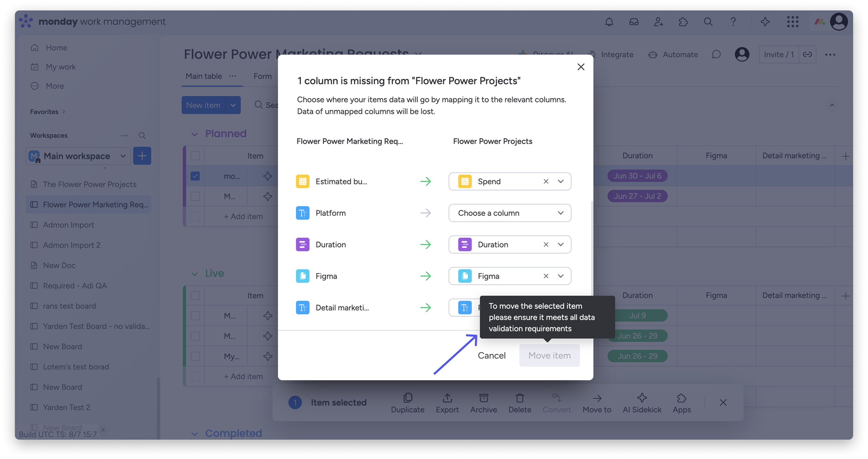
Task: Clear the Spend column mapping
Action: (546, 182)
